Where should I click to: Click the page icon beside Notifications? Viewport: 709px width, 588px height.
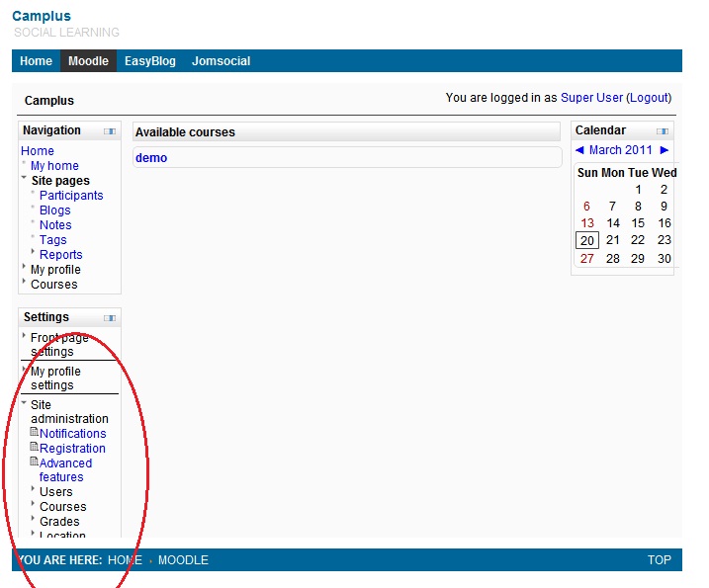[35, 433]
